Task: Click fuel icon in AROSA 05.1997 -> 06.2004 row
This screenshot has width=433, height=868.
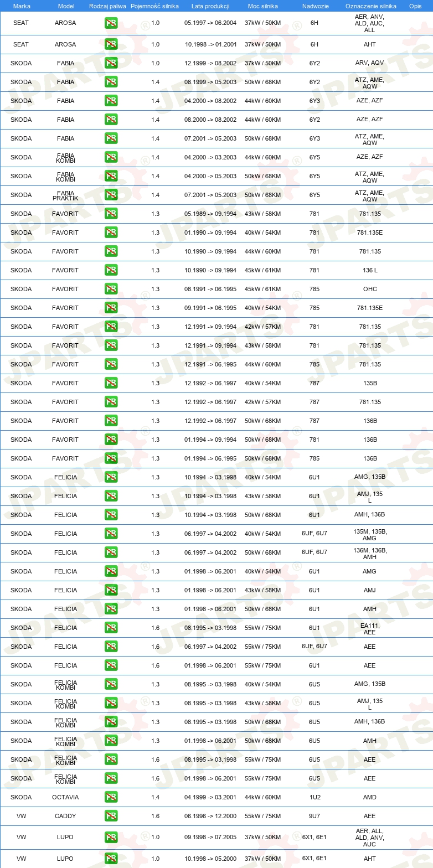Action: 111,23
